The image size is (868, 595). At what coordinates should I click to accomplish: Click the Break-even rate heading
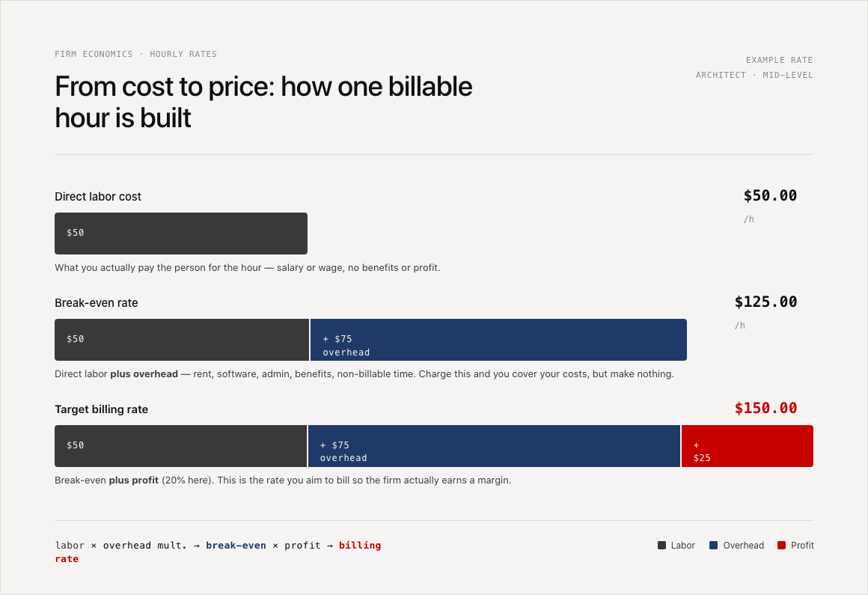[x=97, y=303]
